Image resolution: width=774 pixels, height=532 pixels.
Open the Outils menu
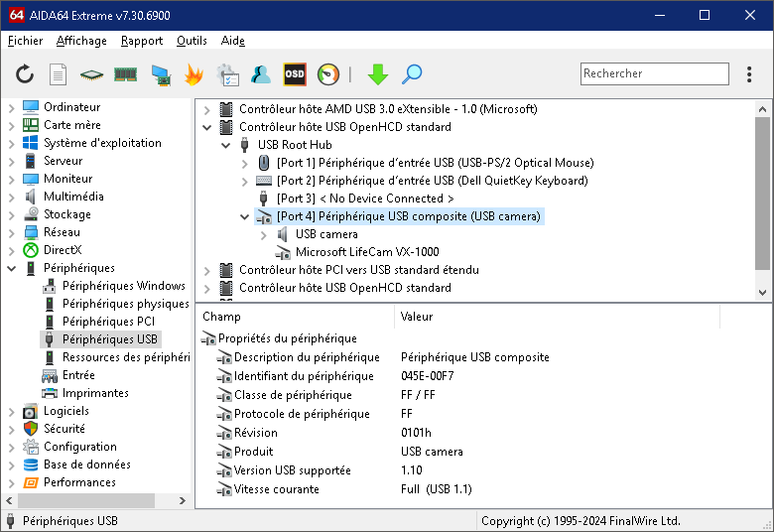pos(192,41)
